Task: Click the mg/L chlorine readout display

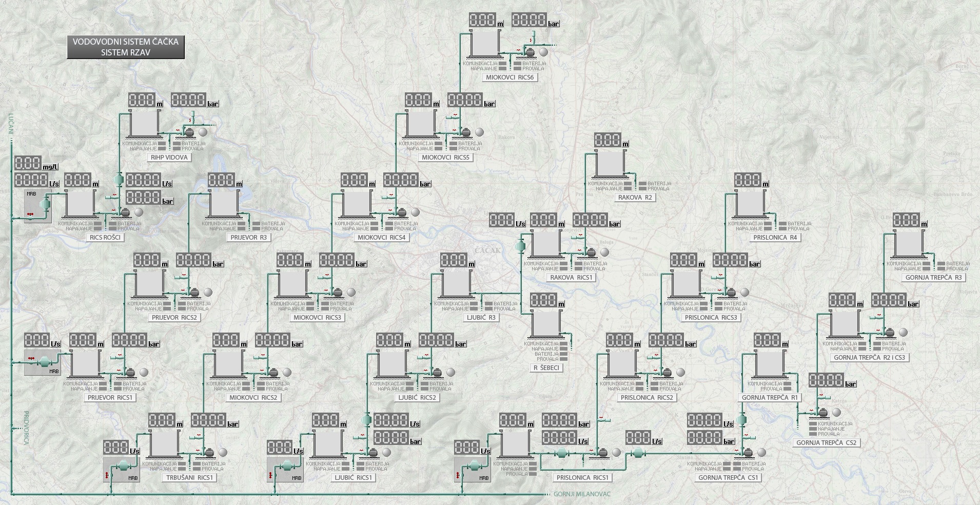Action: point(28,163)
